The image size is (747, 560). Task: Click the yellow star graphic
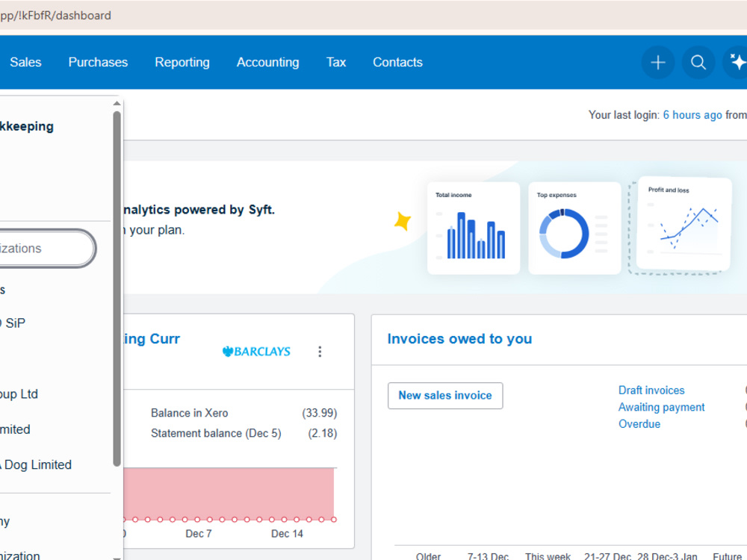click(x=403, y=222)
